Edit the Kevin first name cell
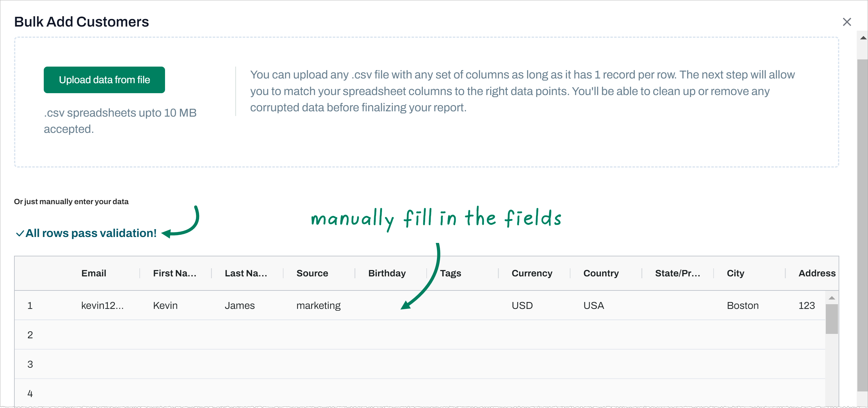868x408 pixels. coord(165,305)
